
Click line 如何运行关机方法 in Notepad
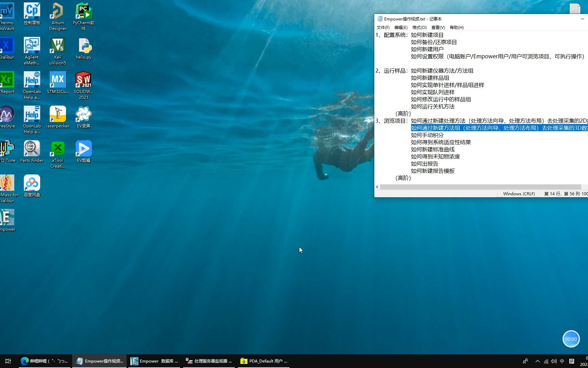coord(432,106)
